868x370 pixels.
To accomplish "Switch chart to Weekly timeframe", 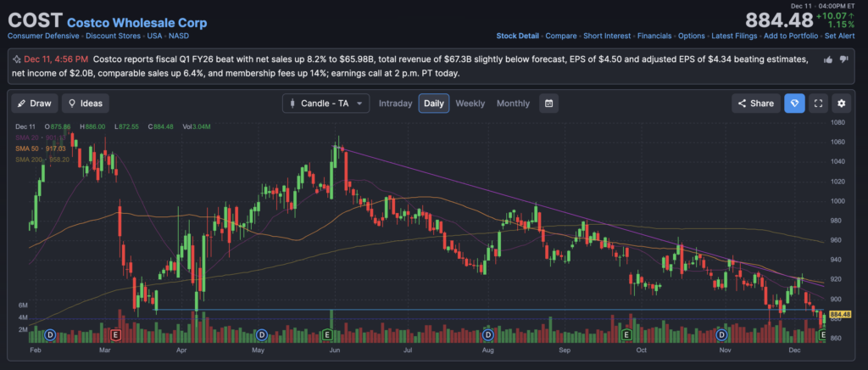I will click(x=470, y=104).
